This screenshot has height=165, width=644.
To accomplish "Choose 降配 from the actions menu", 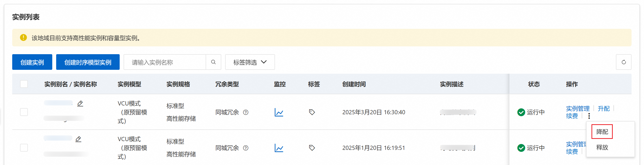I will [x=602, y=132].
